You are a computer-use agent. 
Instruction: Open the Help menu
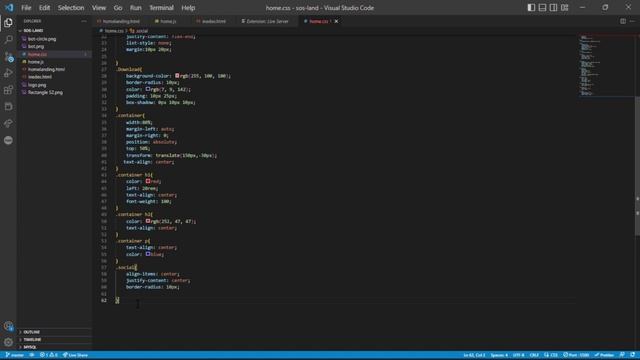tap(188, 7)
